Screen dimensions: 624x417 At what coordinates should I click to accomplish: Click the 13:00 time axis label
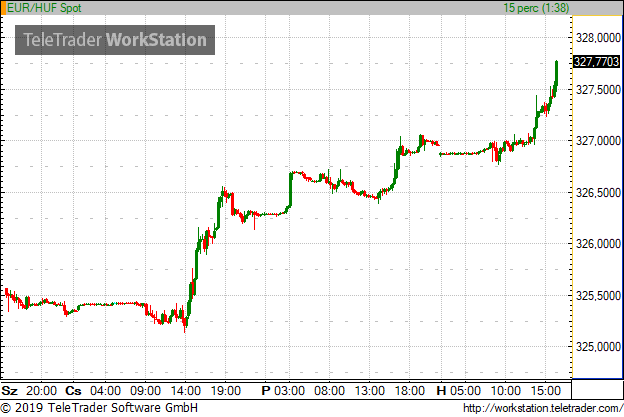coord(370,391)
